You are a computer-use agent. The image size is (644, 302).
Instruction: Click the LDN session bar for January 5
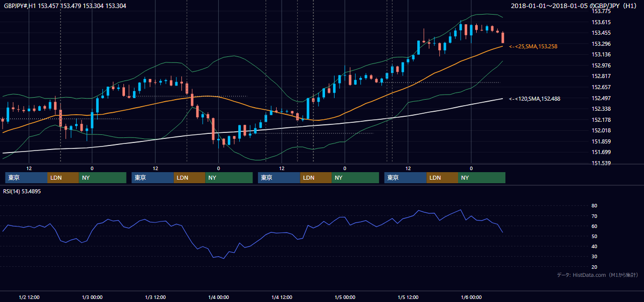(x=442, y=178)
